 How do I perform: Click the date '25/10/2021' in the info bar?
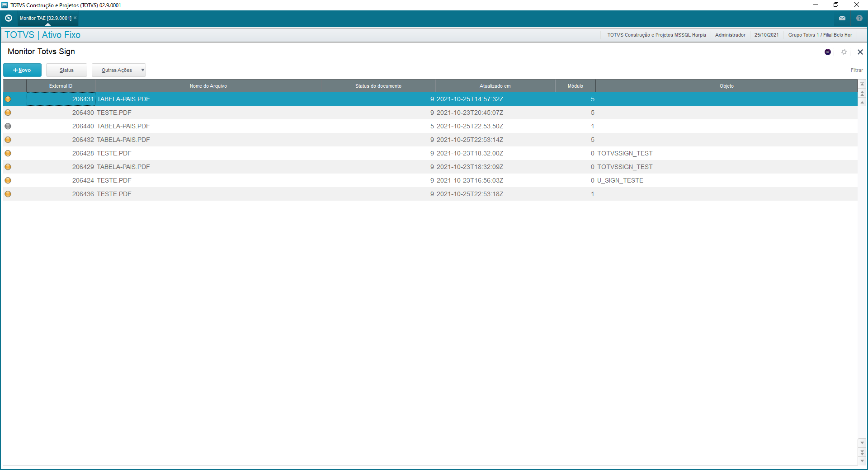(766, 35)
